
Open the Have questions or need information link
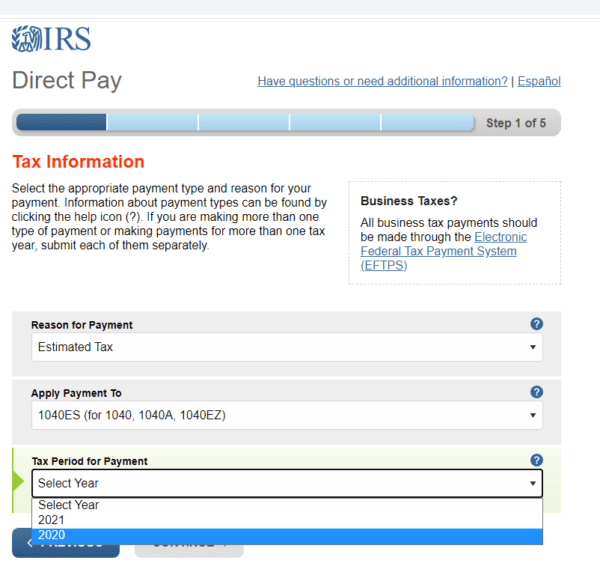382,81
